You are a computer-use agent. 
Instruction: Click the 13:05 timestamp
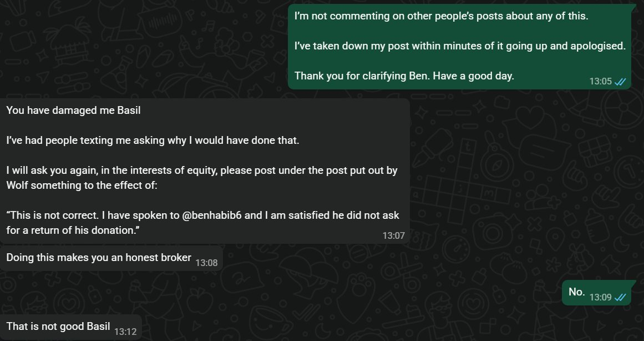[600, 82]
